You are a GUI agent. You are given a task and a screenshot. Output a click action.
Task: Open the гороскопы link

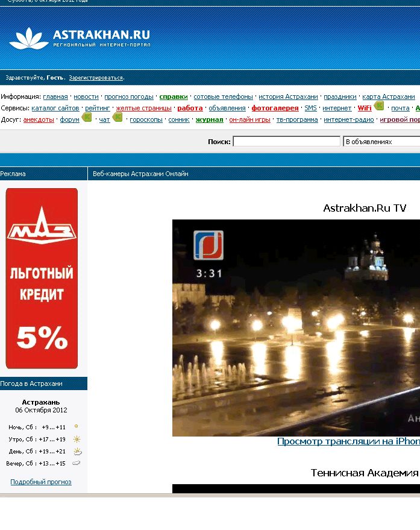tap(146, 119)
